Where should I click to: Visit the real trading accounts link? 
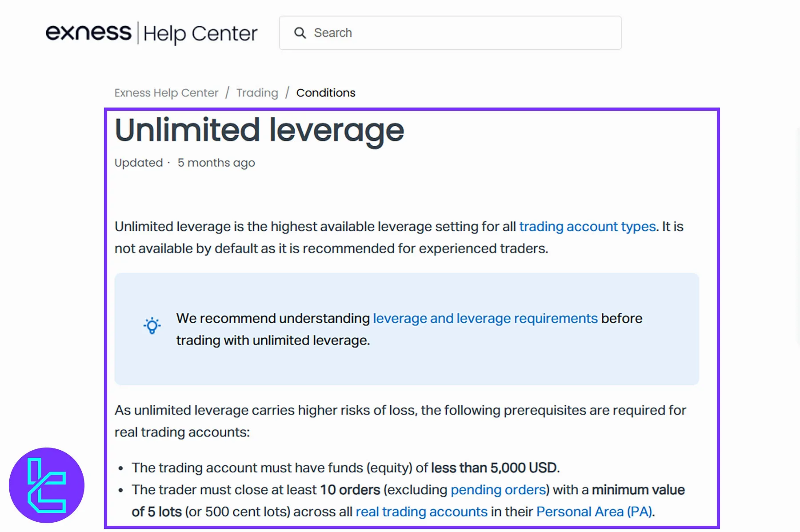(x=421, y=512)
